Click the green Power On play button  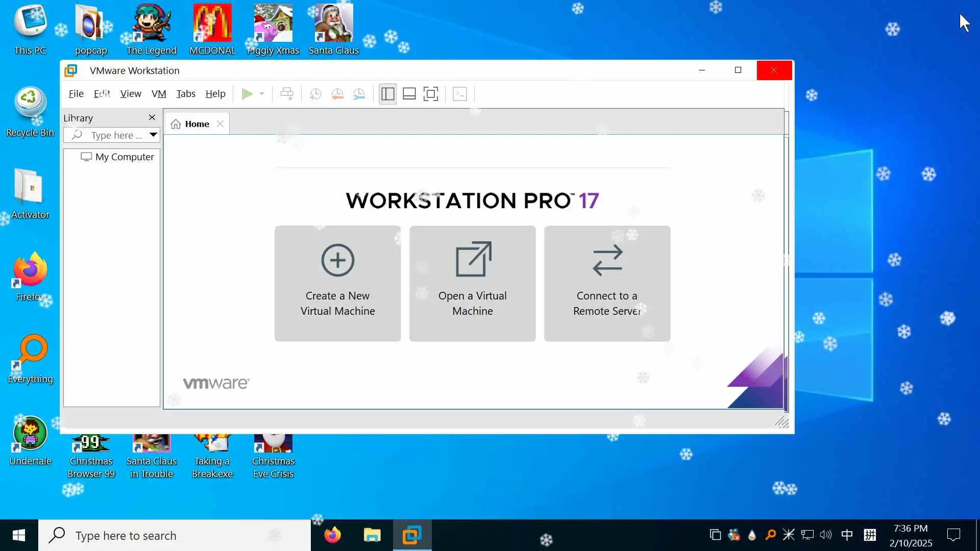pyautogui.click(x=247, y=94)
